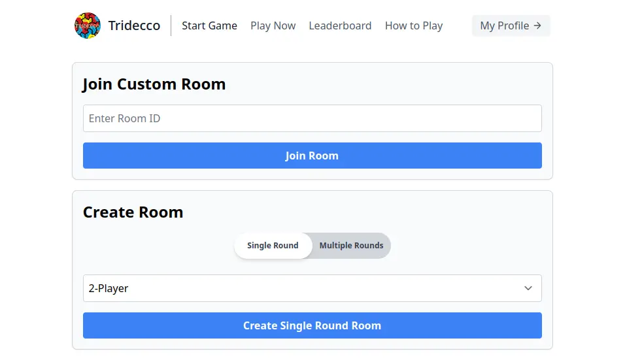Focus the Enter Room ID field
The height and width of the screenshot is (364, 625).
pos(312,118)
